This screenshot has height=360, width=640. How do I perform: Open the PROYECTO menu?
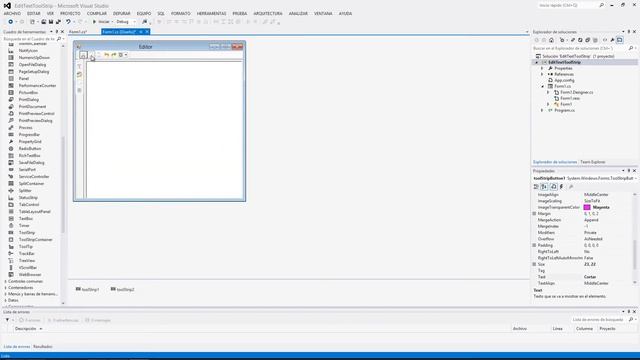pos(70,13)
